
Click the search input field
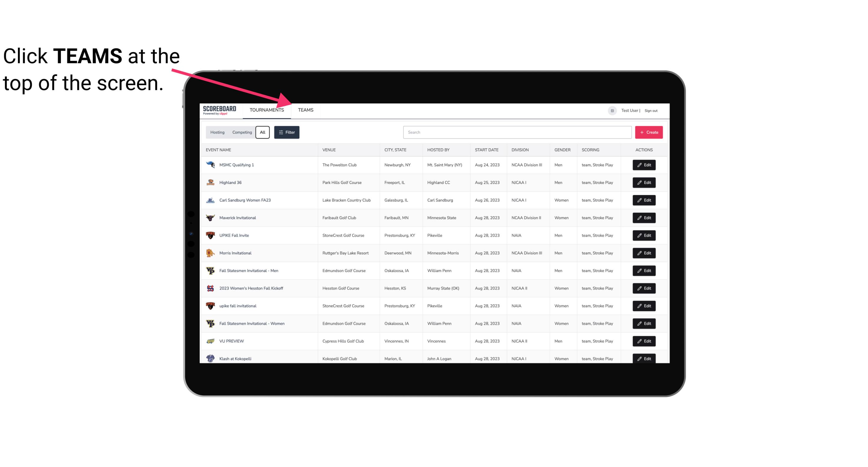(516, 132)
